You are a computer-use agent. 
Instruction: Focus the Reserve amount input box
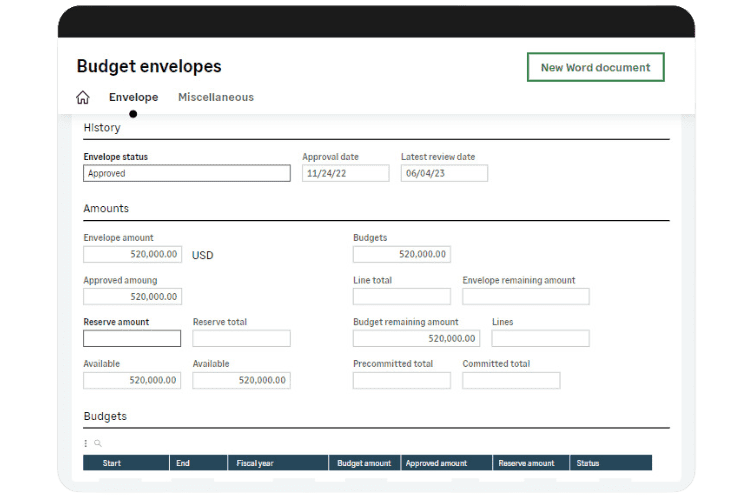click(x=132, y=339)
